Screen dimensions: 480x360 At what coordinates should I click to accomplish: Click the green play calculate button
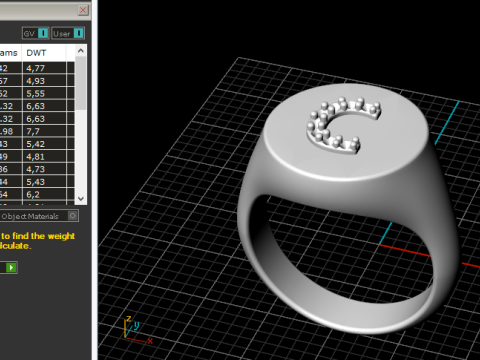click(x=11, y=267)
